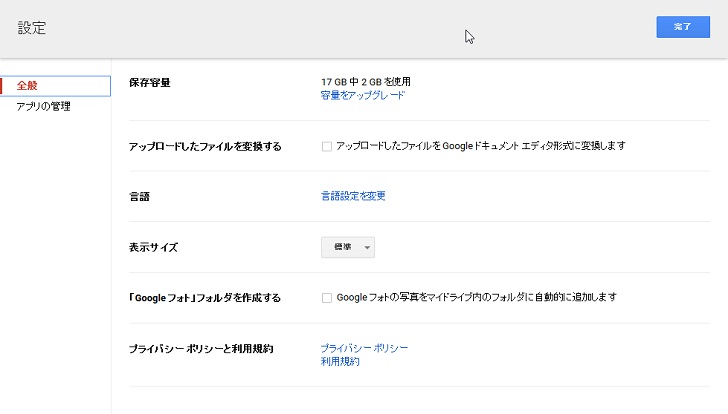Viewport: 728px width, 414px height.
Task: Click the 言語設定を変更 link
Action: [x=352, y=196]
